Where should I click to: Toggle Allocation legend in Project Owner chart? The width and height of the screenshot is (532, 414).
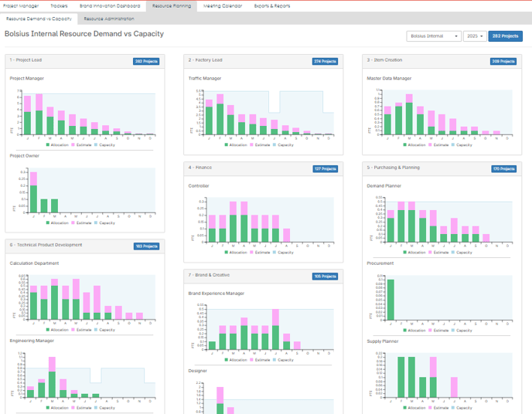point(57,223)
